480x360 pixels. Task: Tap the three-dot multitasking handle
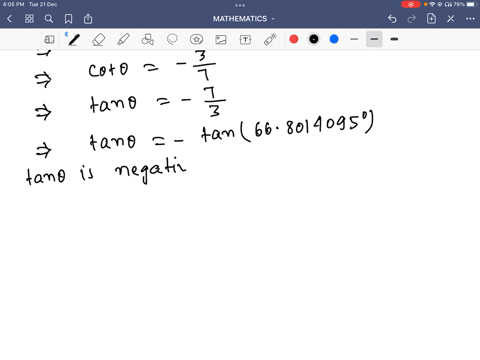240,5
